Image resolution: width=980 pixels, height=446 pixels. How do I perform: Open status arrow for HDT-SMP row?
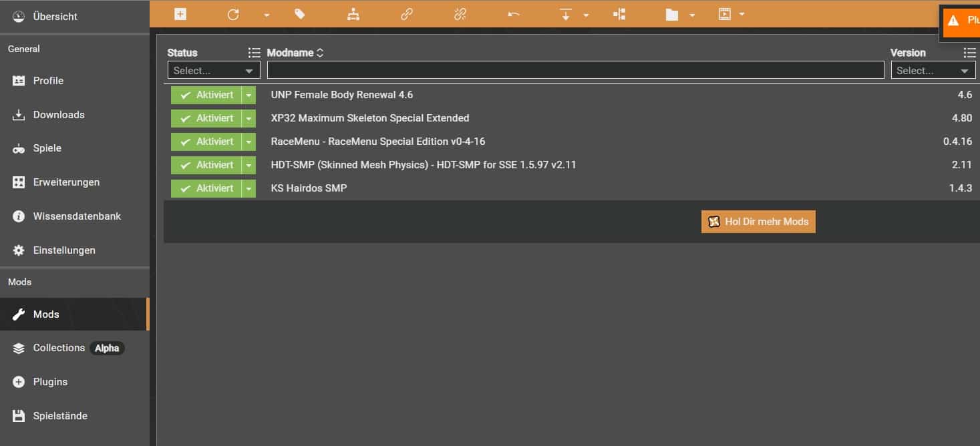(x=249, y=165)
